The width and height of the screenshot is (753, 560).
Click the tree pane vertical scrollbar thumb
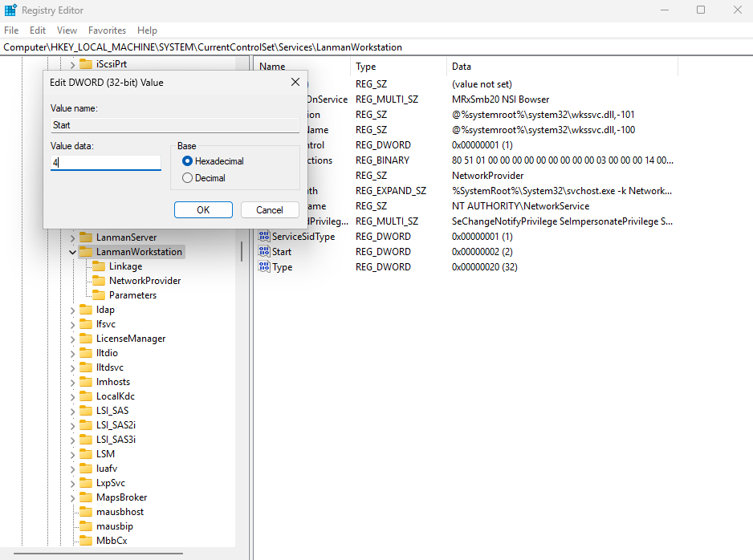[242, 251]
